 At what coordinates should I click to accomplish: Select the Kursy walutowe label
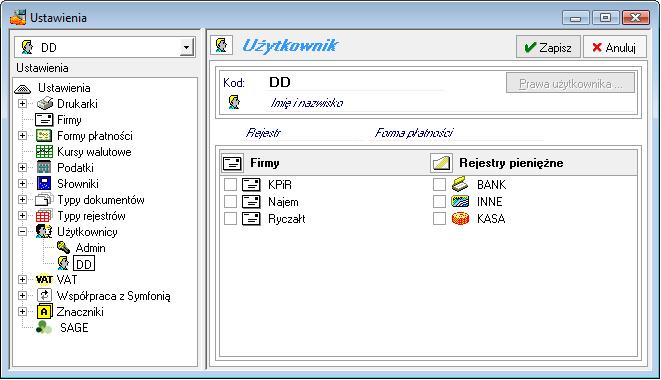click(x=94, y=152)
